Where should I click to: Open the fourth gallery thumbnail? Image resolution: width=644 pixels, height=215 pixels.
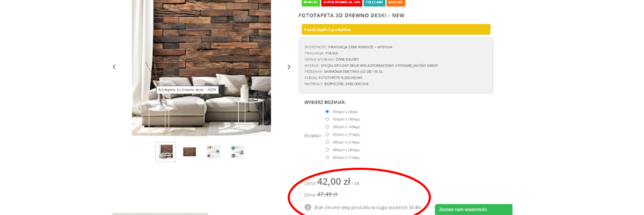[x=237, y=152]
